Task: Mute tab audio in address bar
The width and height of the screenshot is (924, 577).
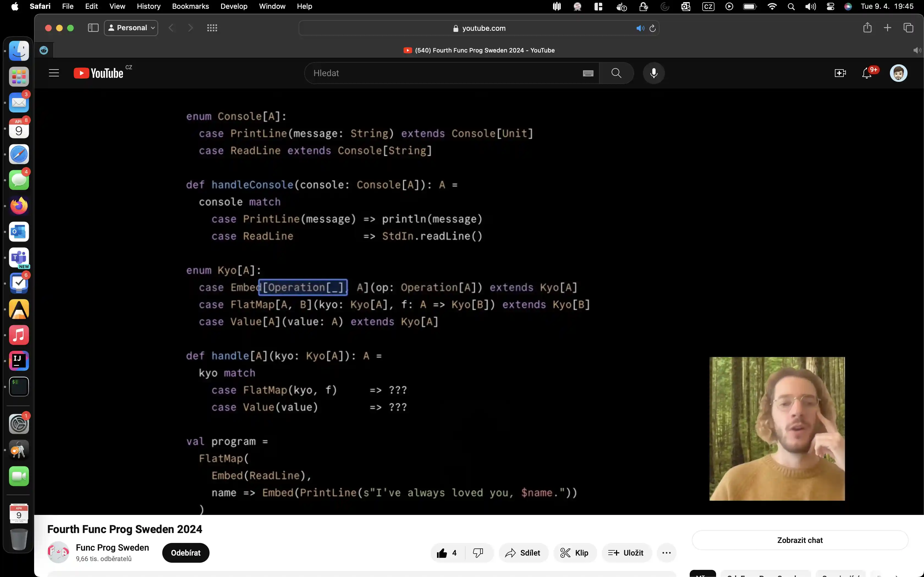Action: (640, 28)
